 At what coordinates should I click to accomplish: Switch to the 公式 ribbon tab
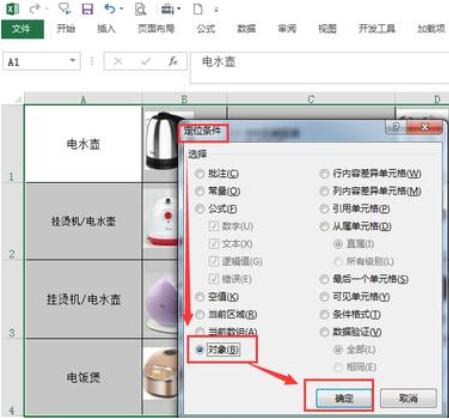[x=206, y=29]
